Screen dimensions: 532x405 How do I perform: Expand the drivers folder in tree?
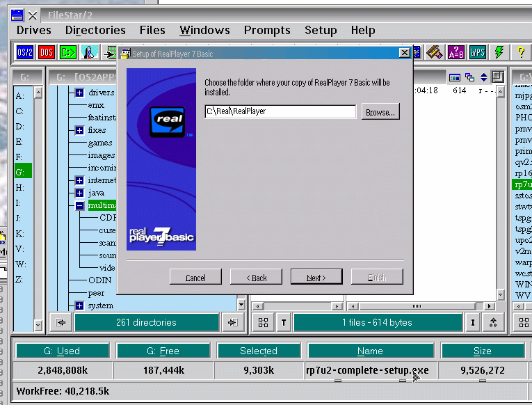[79, 93]
